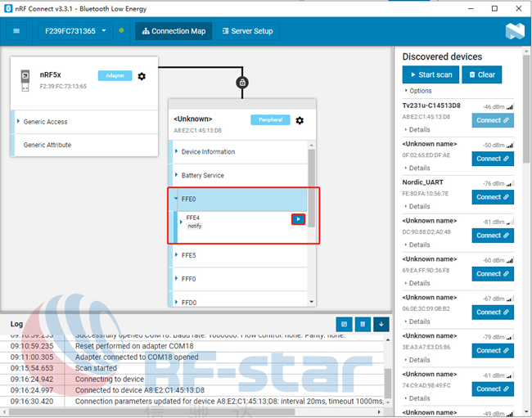
Task: Expand the Battery Service entry
Action: coord(202,175)
